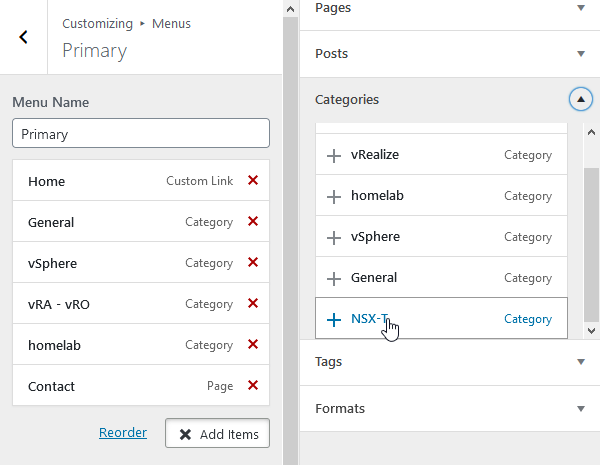Collapse the Categories section
The image size is (600, 465).
point(580,100)
